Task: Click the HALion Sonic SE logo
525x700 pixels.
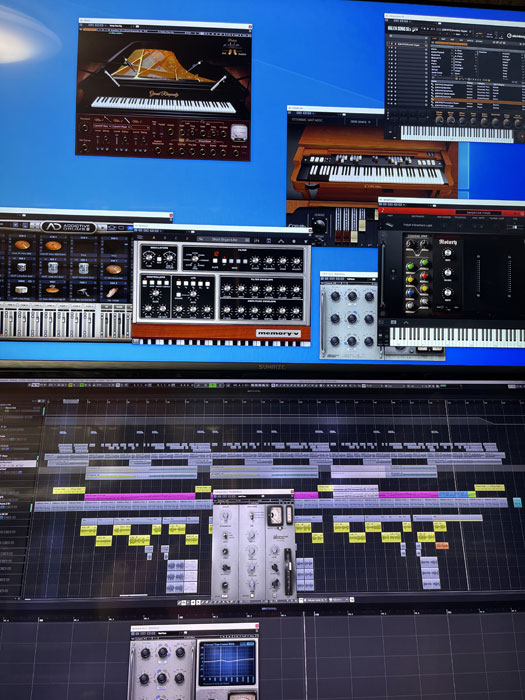Action: click(x=400, y=27)
